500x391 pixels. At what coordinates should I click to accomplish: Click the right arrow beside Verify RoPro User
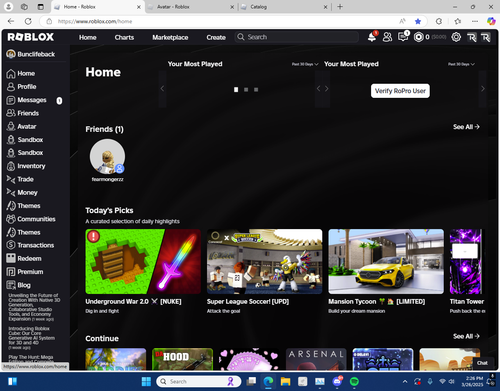click(x=483, y=89)
